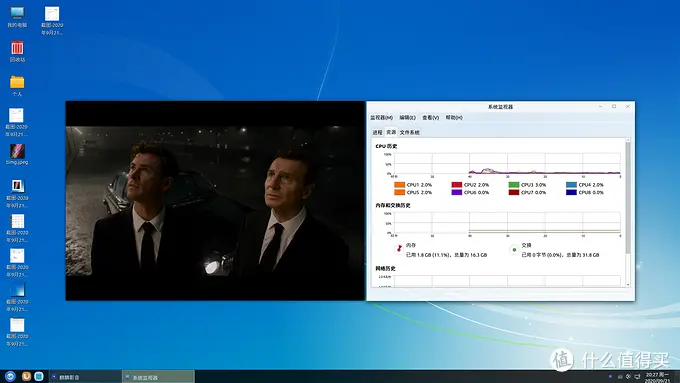Minimize the 系统监视器 window
The width and height of the screenshot is (680, 383).
click(601, 106)
